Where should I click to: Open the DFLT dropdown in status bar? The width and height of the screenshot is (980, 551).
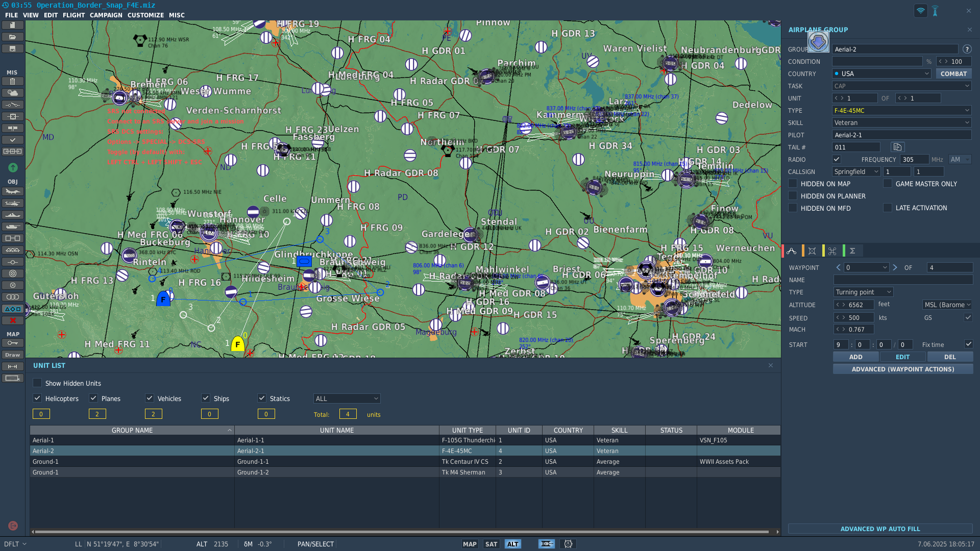coord(15,544)
